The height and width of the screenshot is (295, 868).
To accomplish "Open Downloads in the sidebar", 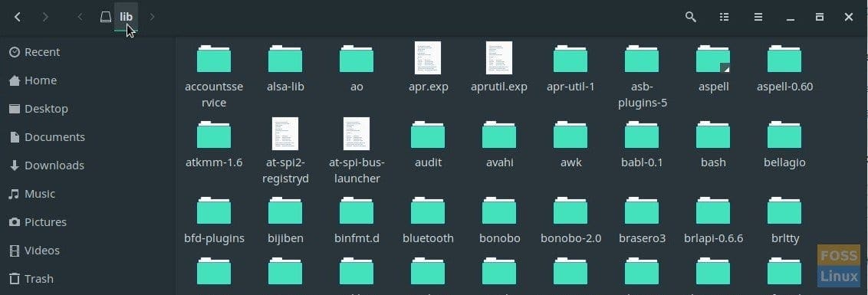I will click(47, 165).
